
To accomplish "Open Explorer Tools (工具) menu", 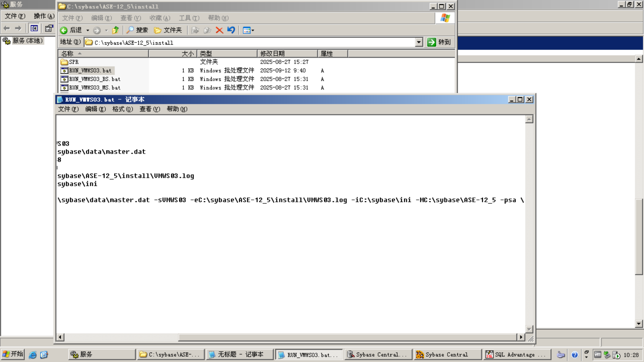I will [189, 18].
